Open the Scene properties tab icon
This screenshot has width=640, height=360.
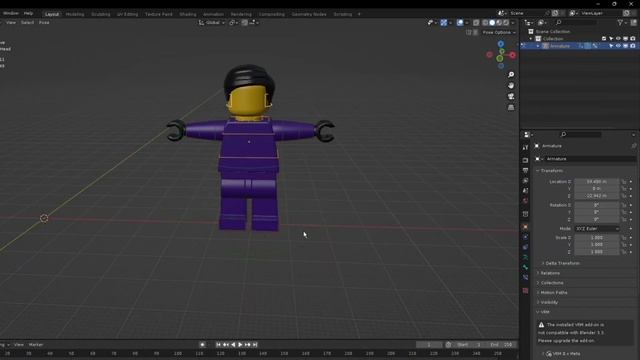[x=525, y=191]
